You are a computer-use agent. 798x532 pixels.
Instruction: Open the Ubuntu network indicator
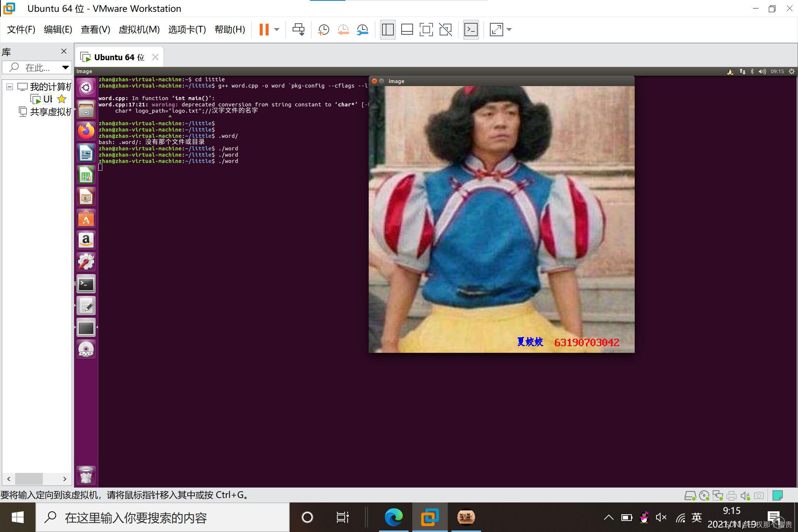tap(743, 71)
